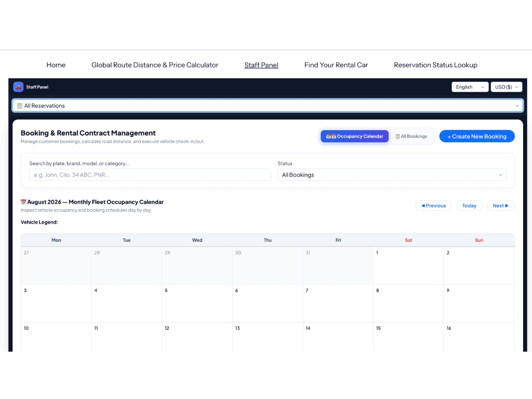Click the July 29 calendar cell

point(197,266)
